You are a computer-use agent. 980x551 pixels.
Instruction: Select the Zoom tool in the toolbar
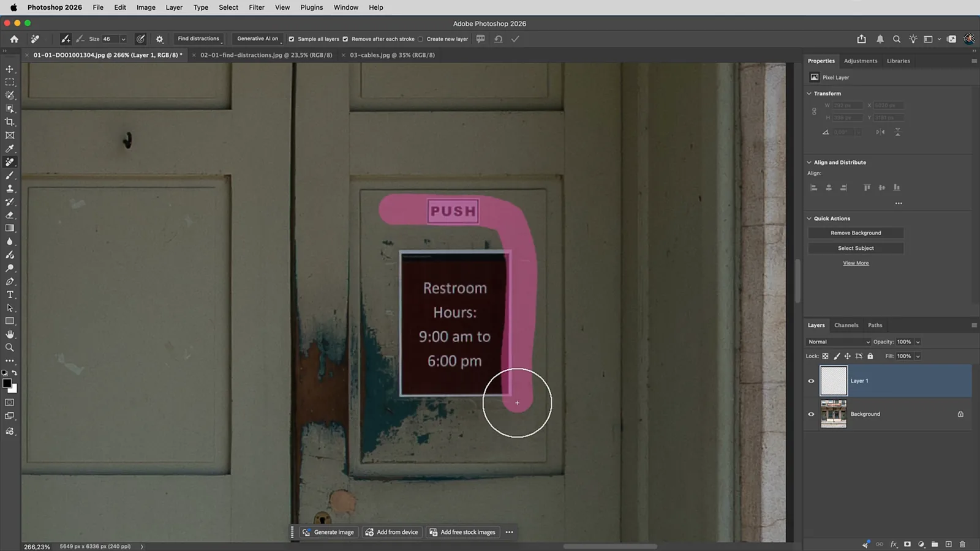[x=10, y=348]
